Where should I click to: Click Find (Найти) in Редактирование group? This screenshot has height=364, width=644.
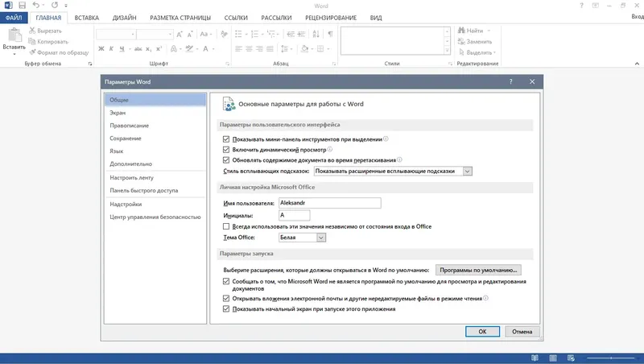tap(471, 31)
